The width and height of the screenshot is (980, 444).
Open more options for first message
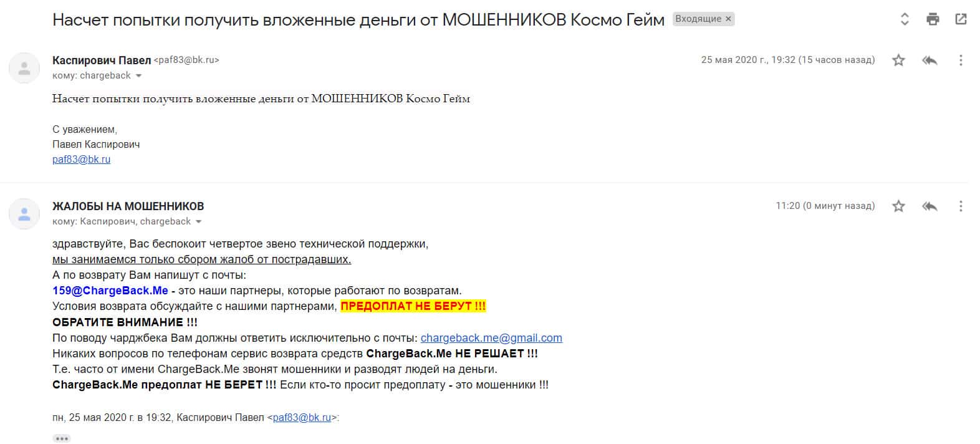tap(961, 60)
